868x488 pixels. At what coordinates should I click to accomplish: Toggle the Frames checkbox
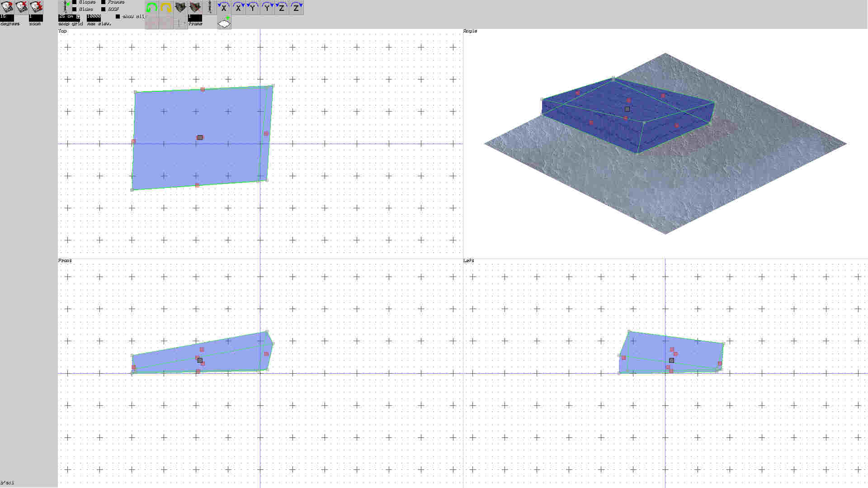click(x=103, y=2)
